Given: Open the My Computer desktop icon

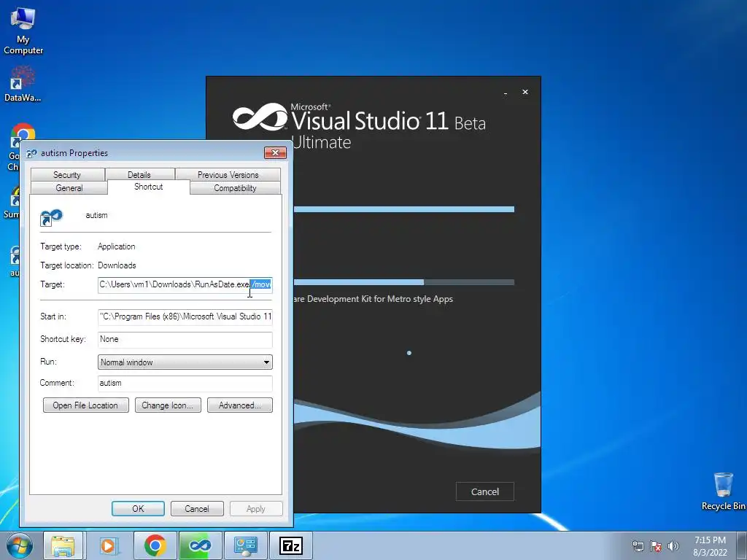Looking at the screenshot, I should (23, 31).
